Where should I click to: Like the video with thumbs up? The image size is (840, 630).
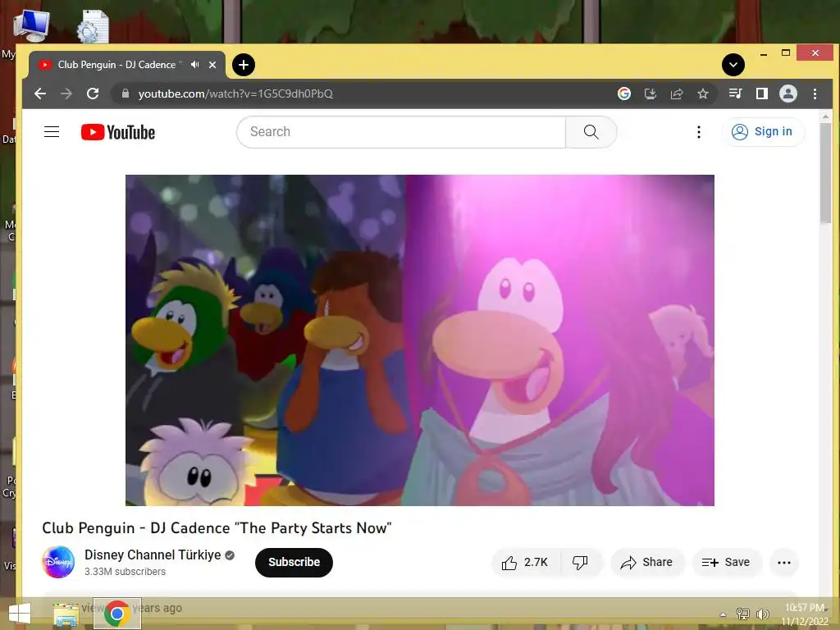[x=526, y=563]
